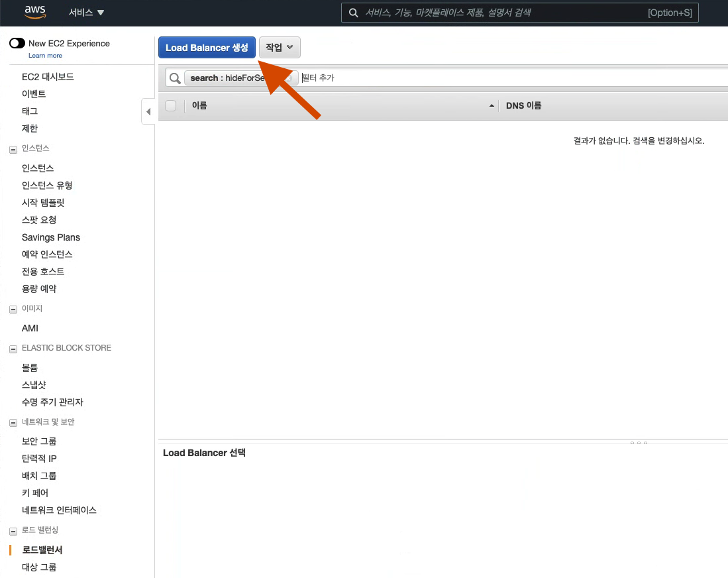Viewport: 728px width, 578px height.
Task: Open 용량 예약 in the sidebar
Action: tap(39, 288)
